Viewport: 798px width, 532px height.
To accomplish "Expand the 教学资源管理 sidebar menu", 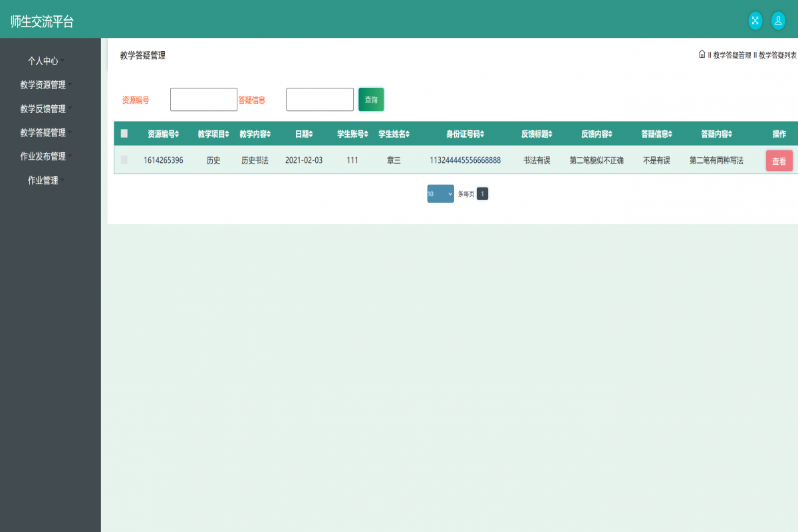I will (x=43, y=84).
